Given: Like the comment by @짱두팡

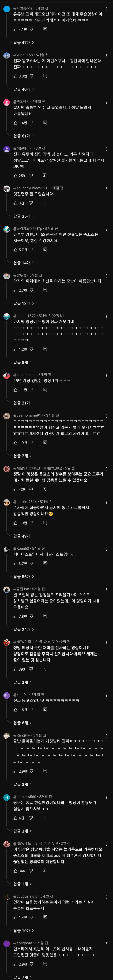Looking at the screenshot, I should coord(16,290).
